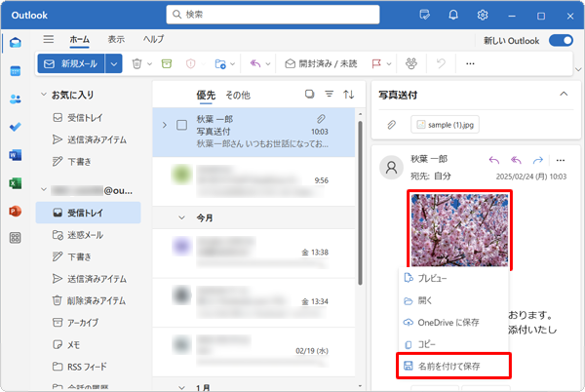Collapse the account folder tree
Viewport: 585px width, 392px height.
pos(44,189)
